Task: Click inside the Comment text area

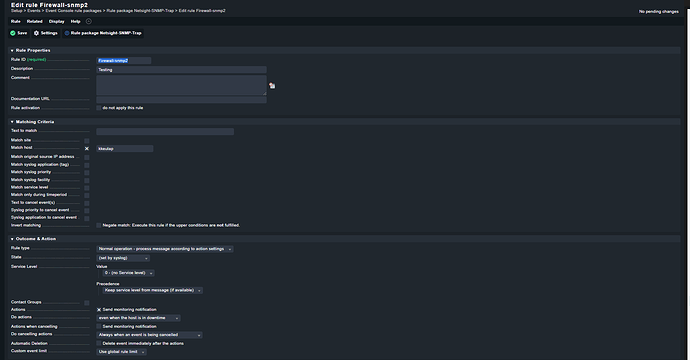Action: click(181, 85)
